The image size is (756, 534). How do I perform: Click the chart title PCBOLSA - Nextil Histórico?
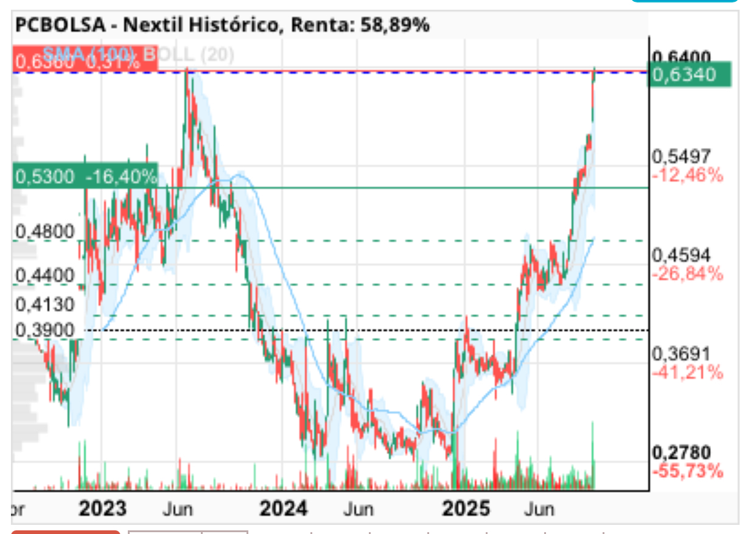(147, 26)
